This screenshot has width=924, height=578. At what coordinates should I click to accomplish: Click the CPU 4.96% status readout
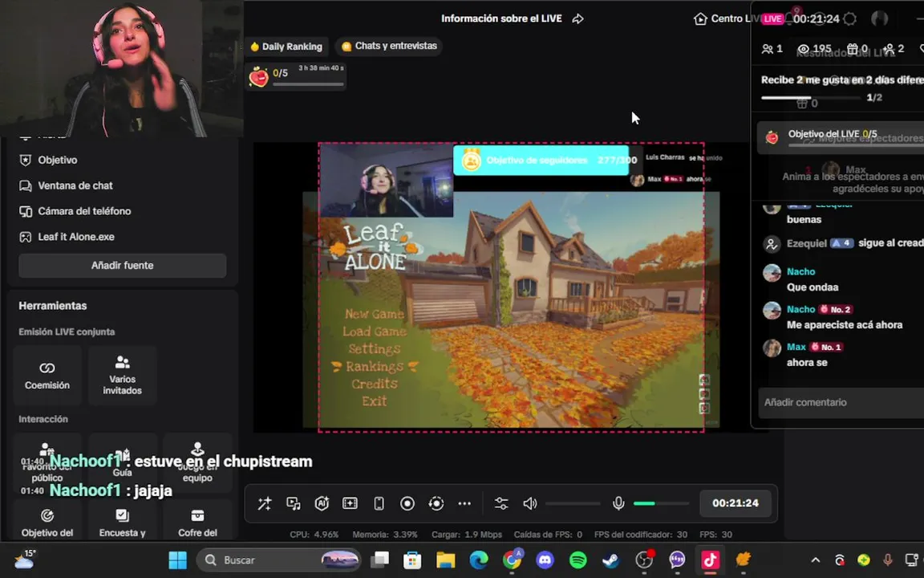click(x=314, y=535)
